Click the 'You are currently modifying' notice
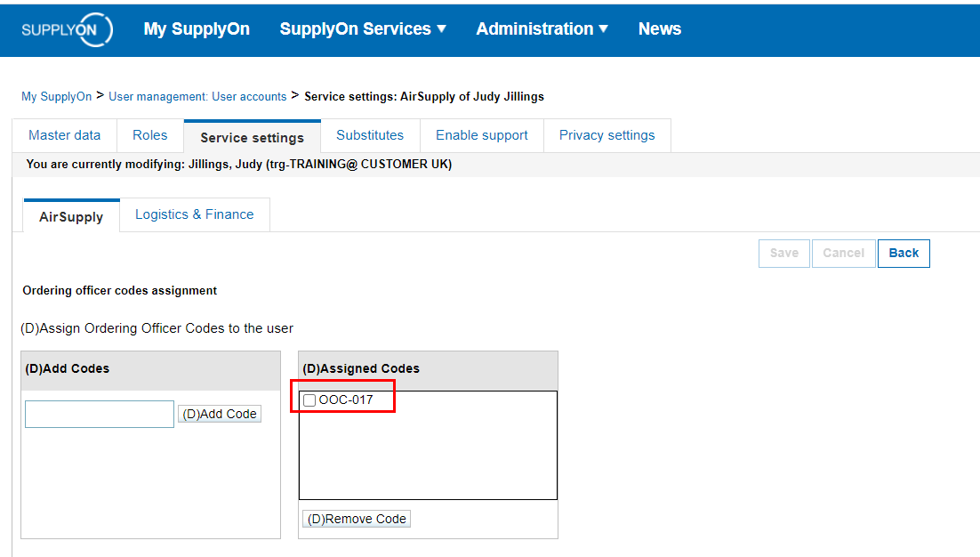 pyautogui.click(x=238, y=165)
